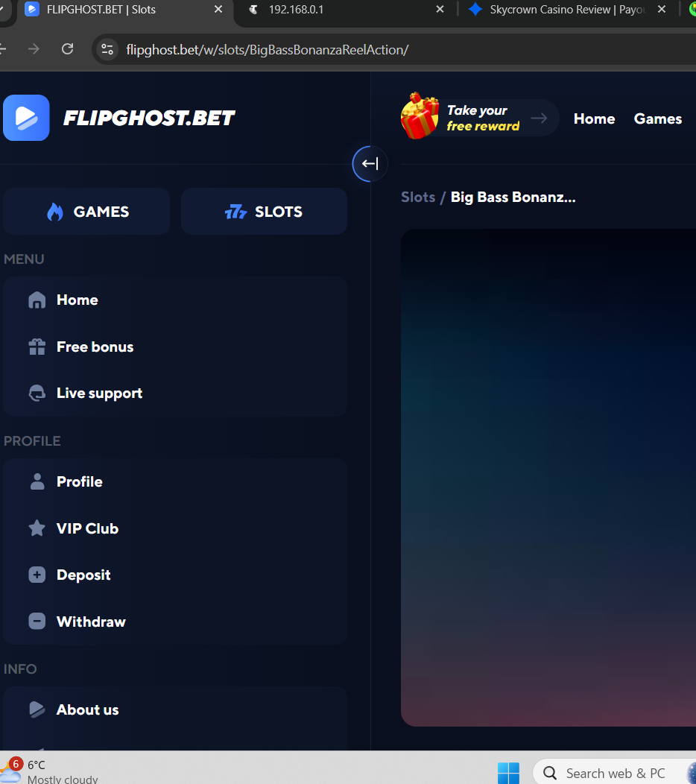Click the Home house icon in sidebar
696x784 pixels.
[x=37, y=300]
